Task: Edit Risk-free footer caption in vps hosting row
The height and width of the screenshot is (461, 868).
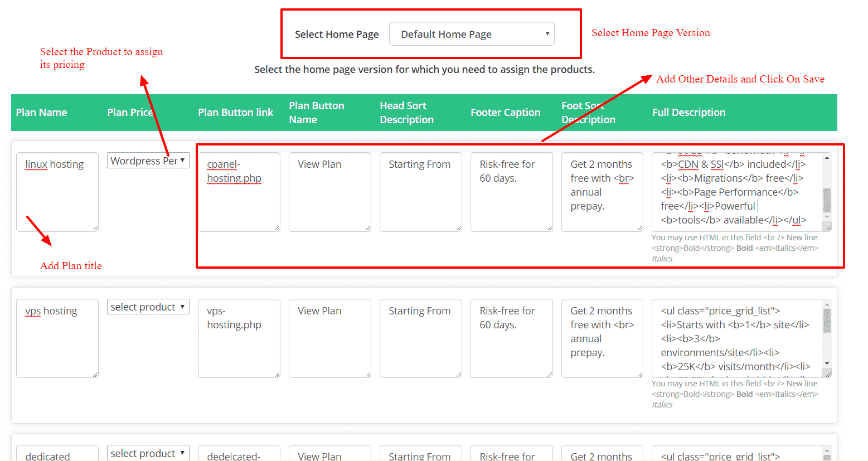Action: click(511, 338)
